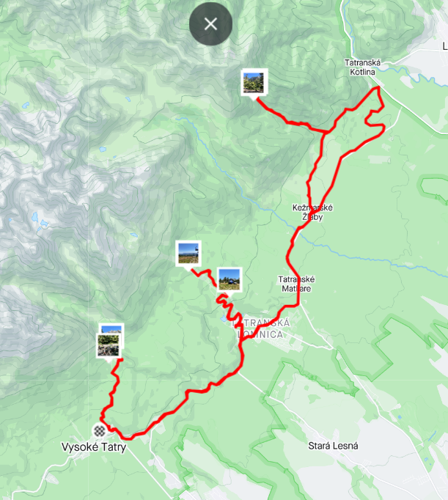Click the small lake beside Tatranská Lomnica

pyautogui.click(x=224, y=319)
